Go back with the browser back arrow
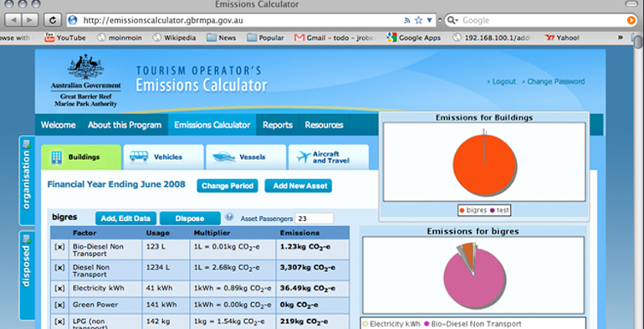 (x=13, y=20)
